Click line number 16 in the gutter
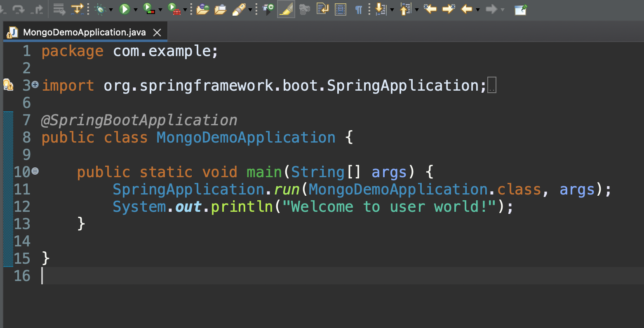This screenshot has height=328, width=644. pos(22,276)
